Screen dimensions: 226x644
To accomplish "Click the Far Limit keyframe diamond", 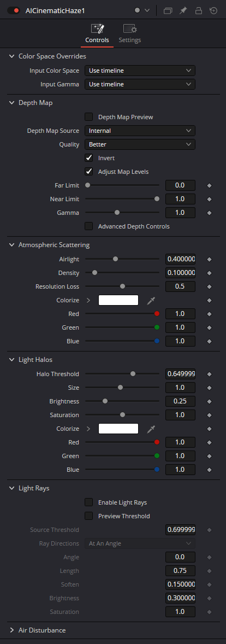I will point(209,186).
